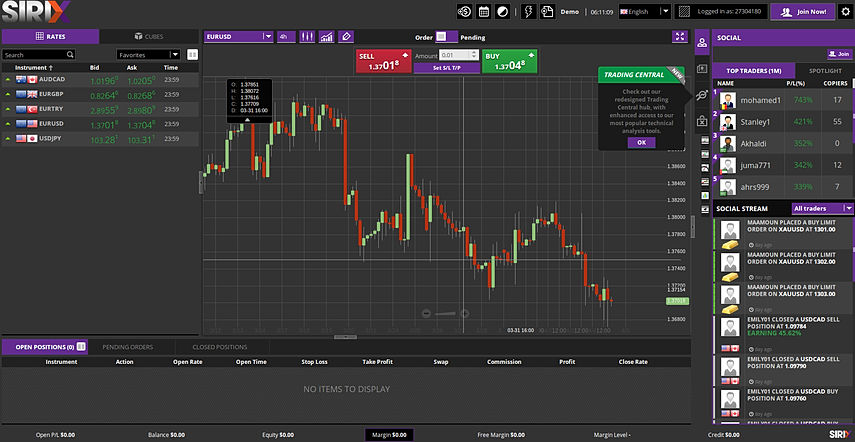
Task: Open ahrs999 trader row
Action: pos(782,187)
